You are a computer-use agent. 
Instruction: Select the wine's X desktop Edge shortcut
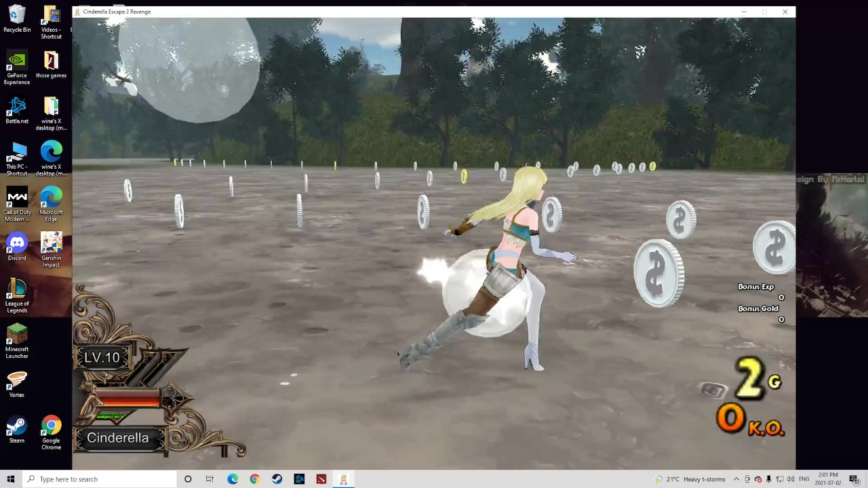[51, 159]
